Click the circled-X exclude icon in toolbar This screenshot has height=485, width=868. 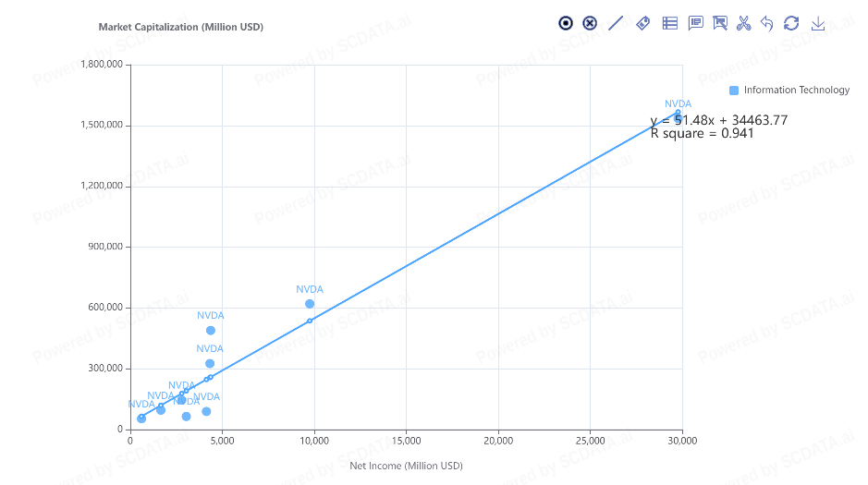pyautogui.click(x=590, y=23)
